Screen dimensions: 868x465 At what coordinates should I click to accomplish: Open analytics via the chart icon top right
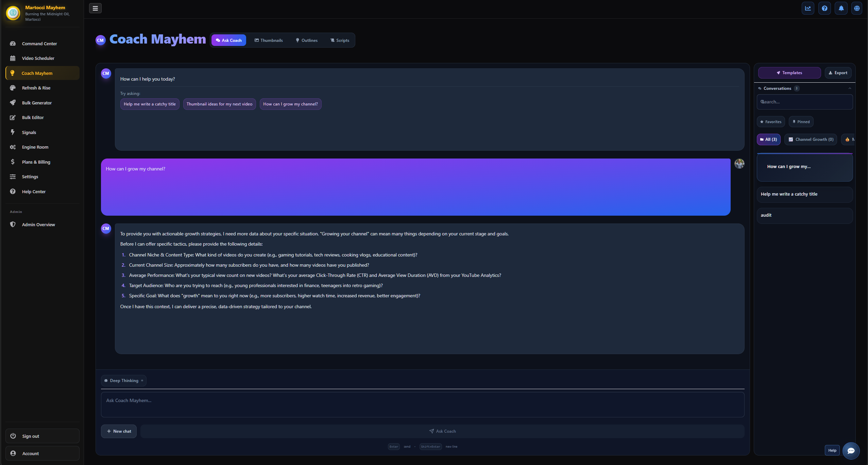click(x=808, y=8)
